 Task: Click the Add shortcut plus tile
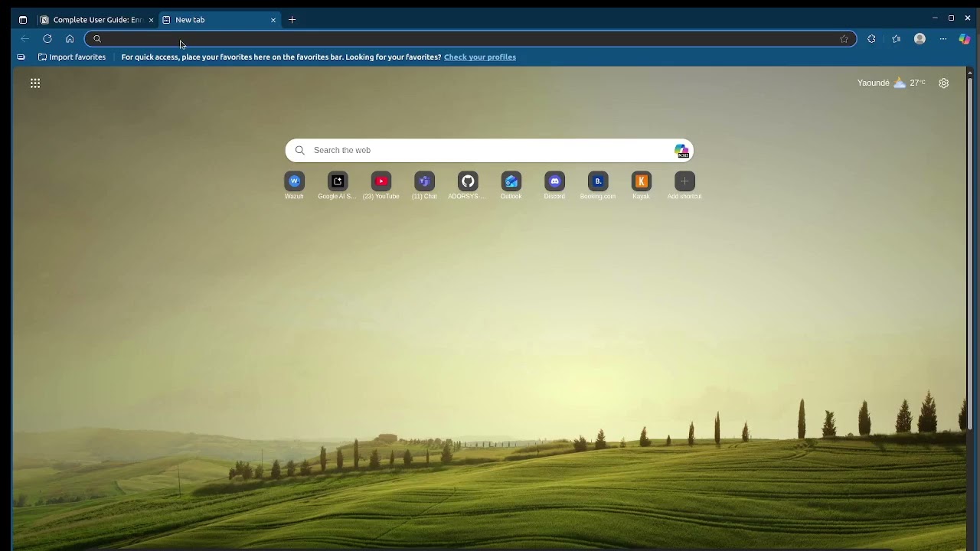(x=684, y=186)
